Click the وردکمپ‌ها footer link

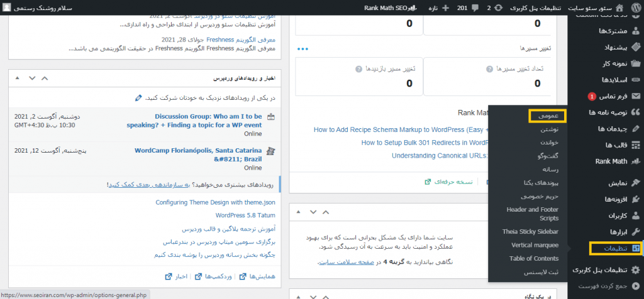pyautogui.click(x=213, y=277)
